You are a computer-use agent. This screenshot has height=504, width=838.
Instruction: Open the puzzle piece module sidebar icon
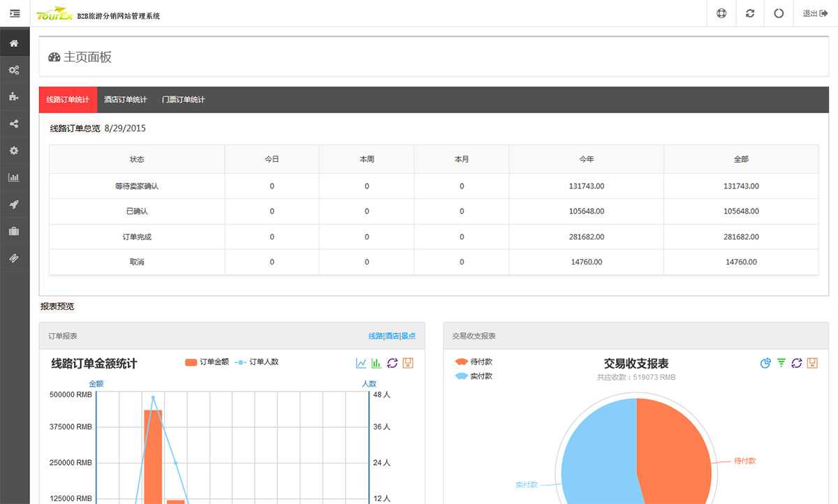14,97
